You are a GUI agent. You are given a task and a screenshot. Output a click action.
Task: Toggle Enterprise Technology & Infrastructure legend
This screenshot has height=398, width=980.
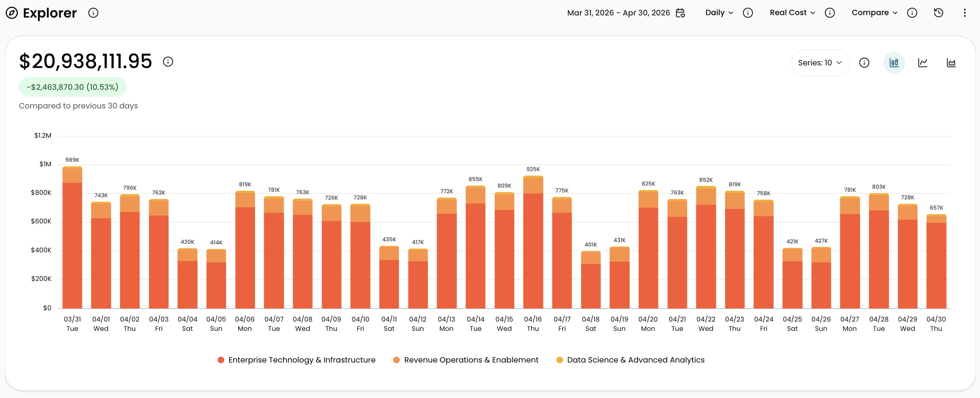(296, 360)
